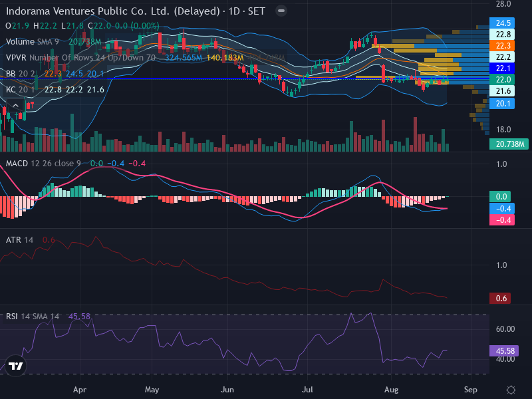Screen dimensions: 532x399
Task: Click the pink -0.4 MACD signal label
Action: [502, 220]
